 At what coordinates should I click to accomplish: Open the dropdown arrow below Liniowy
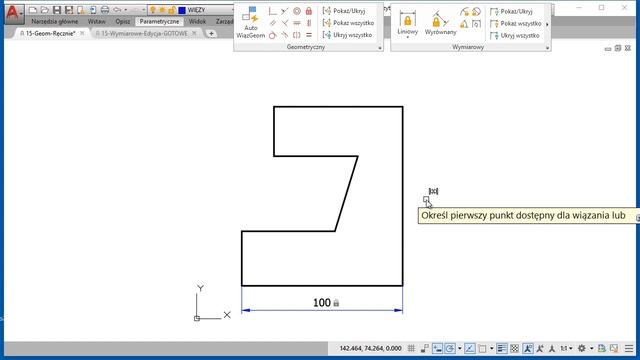[407, 38]
